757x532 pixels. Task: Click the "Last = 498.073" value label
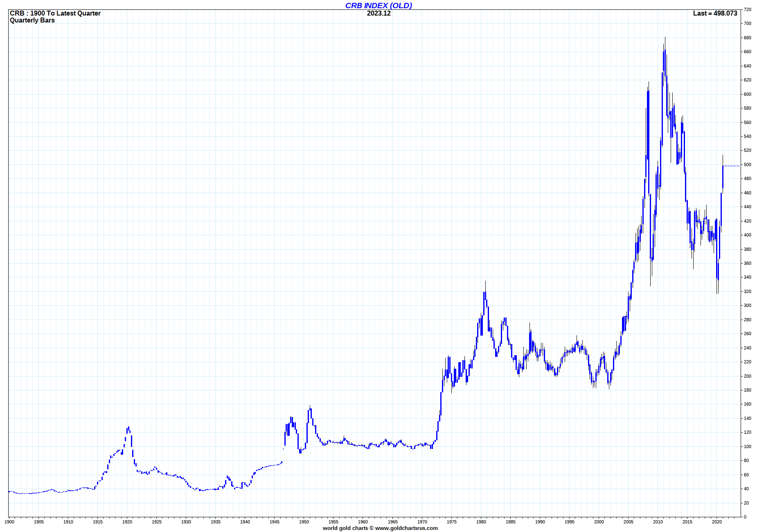[715, 13]
